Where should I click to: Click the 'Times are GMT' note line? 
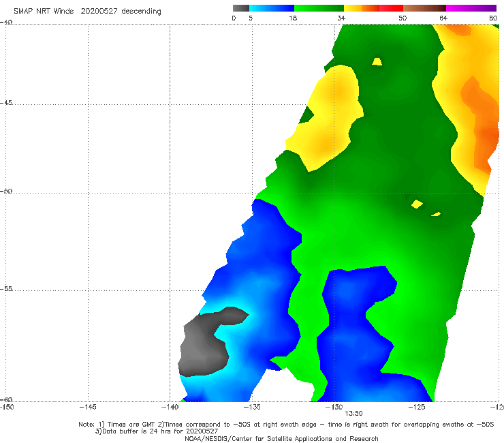click(286, 425)
